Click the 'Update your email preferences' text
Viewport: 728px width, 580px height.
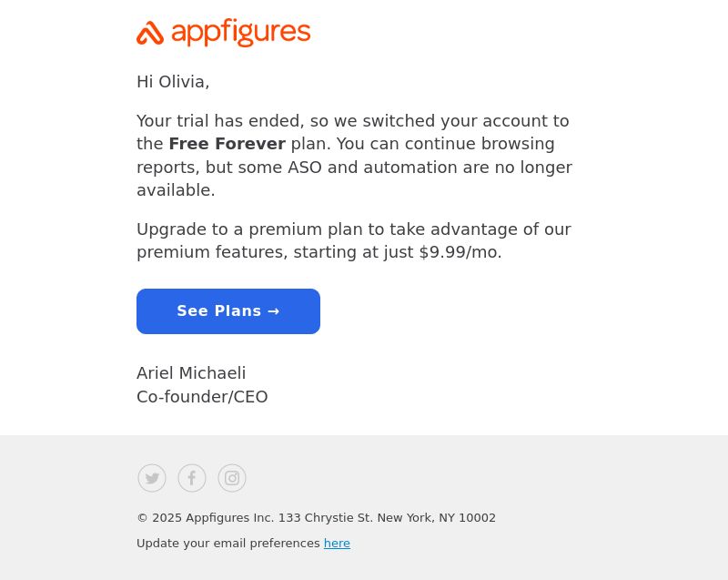click(x=228, y=544)
